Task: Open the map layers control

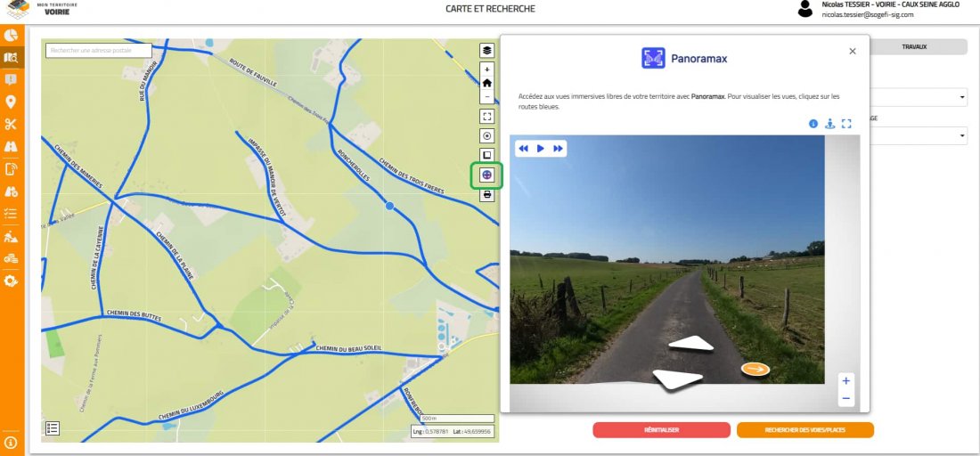Action: pyautogui.click(x=486, y=51)
